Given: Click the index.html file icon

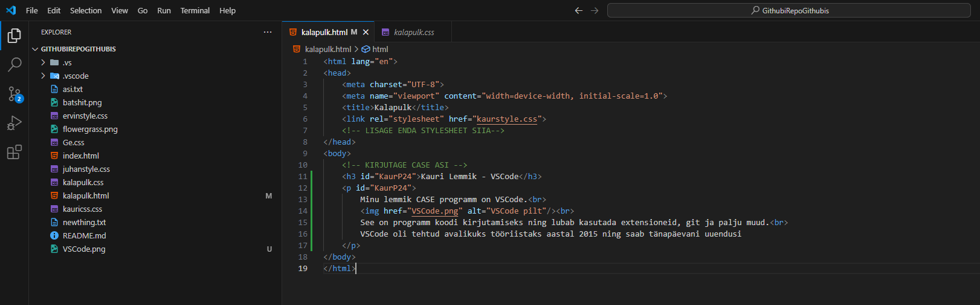Looking at the screenshot, I should click(54, 156).
